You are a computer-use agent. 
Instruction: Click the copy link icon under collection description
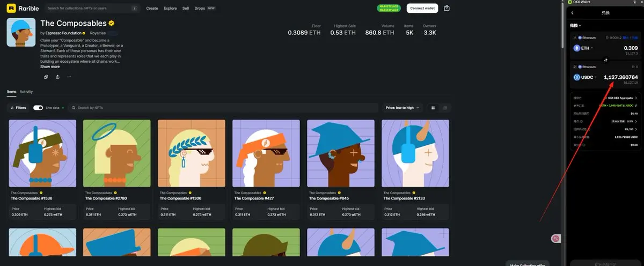(46, 77)
